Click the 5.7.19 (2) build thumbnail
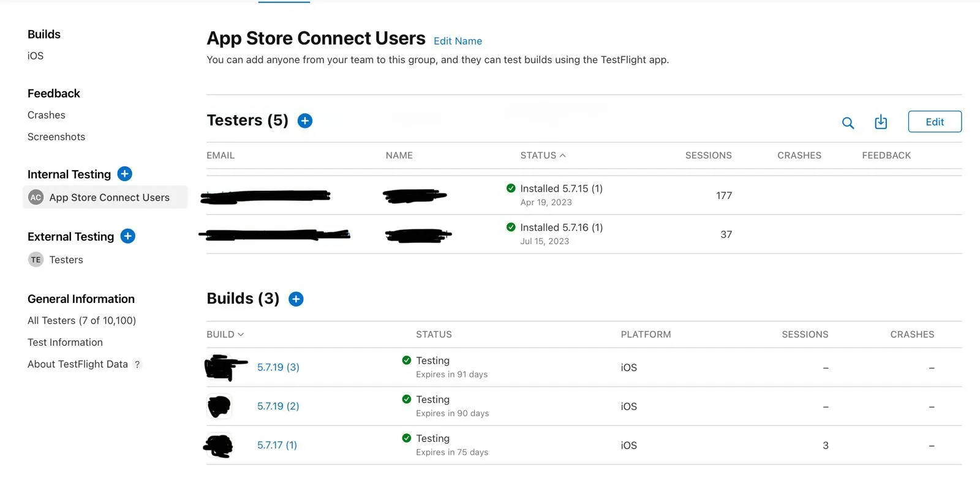The image size is (980, 500). point(219,406)
